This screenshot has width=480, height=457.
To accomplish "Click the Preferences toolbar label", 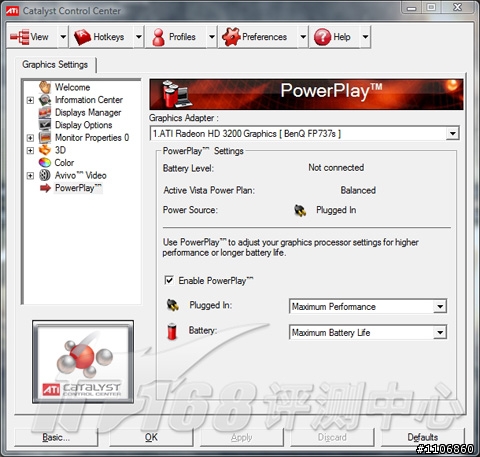I will tap(264, 37).
